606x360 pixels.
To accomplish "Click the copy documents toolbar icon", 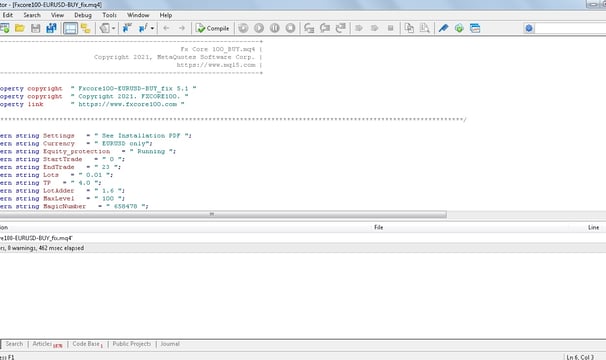I will (x=409, y=28).
